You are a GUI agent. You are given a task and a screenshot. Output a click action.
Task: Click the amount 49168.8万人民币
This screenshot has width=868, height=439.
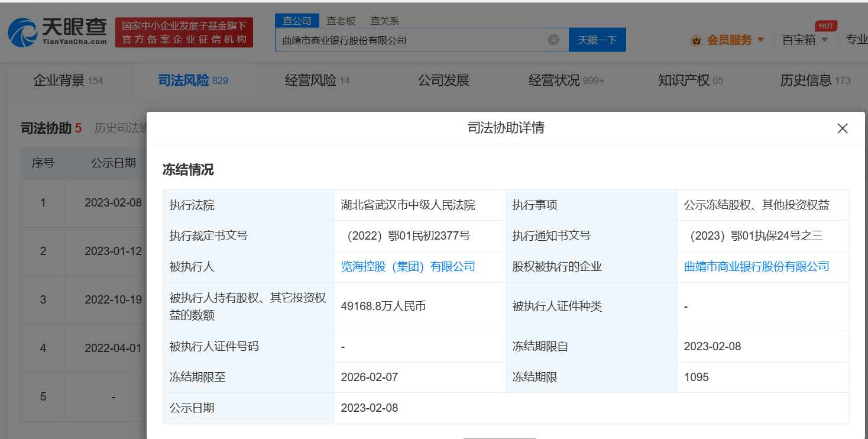click(x=383, y=306)
